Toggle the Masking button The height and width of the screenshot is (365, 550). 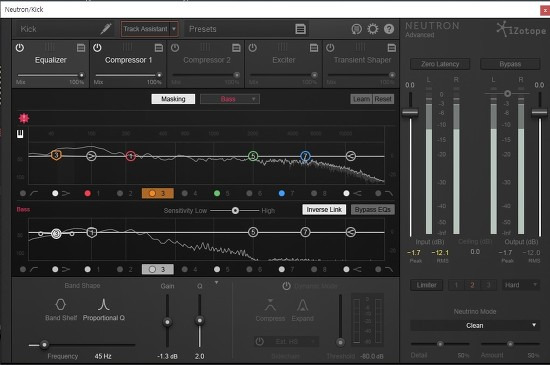click(173, 99)
